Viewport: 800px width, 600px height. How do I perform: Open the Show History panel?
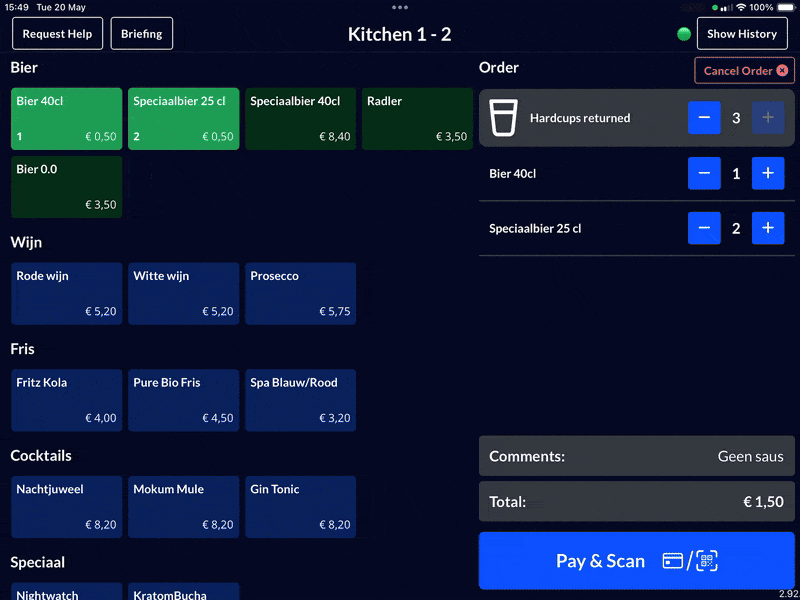point(742,34)
